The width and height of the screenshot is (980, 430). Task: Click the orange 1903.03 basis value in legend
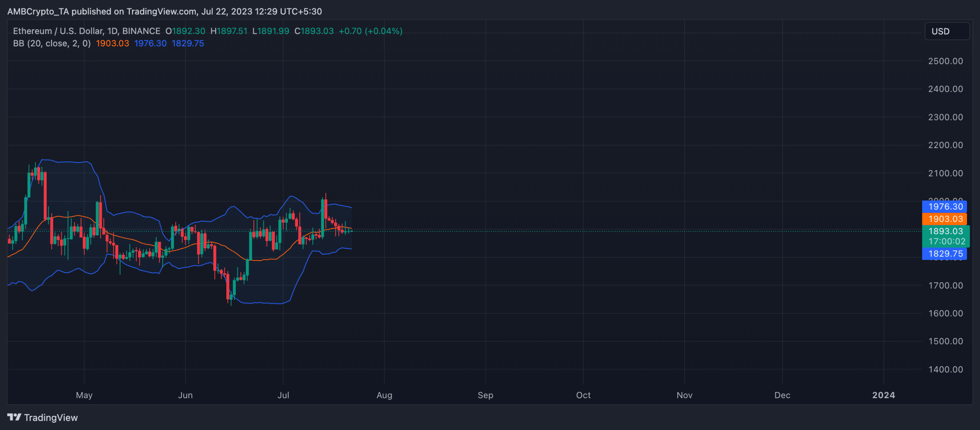tap(112, 43)
